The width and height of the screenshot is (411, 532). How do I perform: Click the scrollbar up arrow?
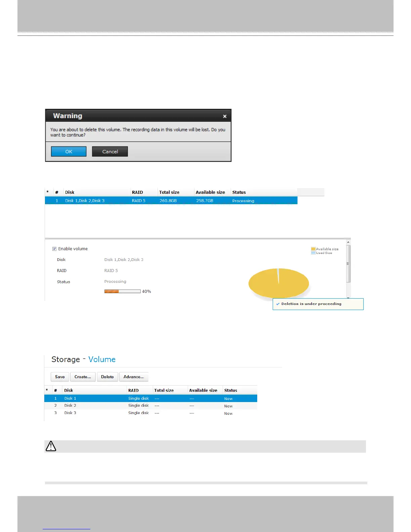348,242
